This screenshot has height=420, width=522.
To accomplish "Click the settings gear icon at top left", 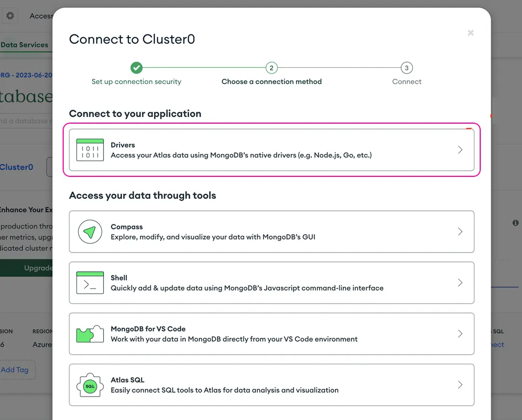I will pos(10,16).
